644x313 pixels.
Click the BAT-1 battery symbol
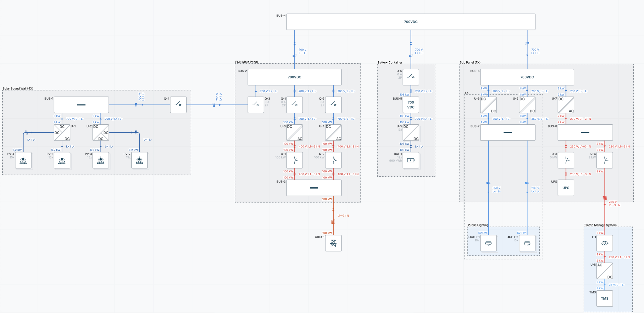pyautogui.click(x=411, y=160)
